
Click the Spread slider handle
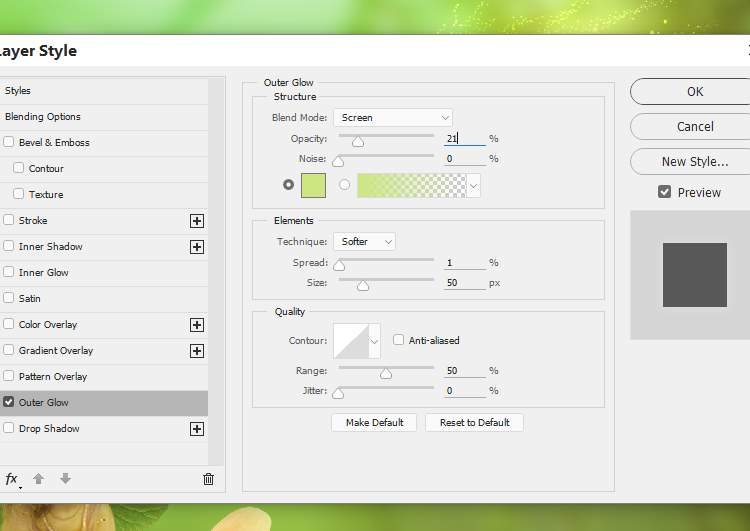coord(339,265)
